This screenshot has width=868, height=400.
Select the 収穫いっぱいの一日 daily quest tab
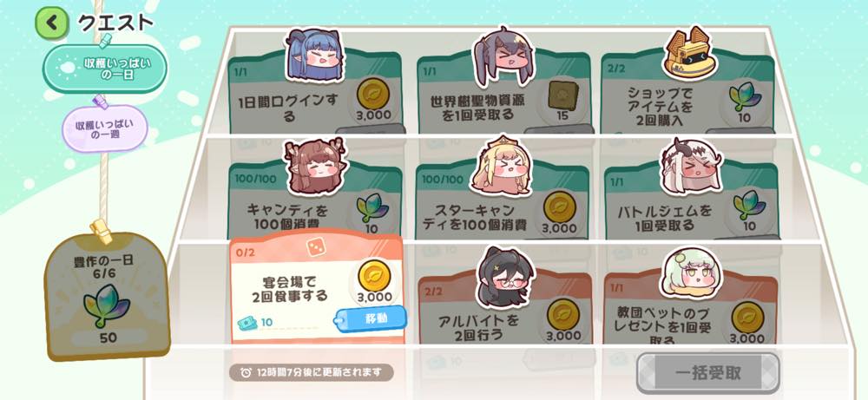(x=105, y=69)
